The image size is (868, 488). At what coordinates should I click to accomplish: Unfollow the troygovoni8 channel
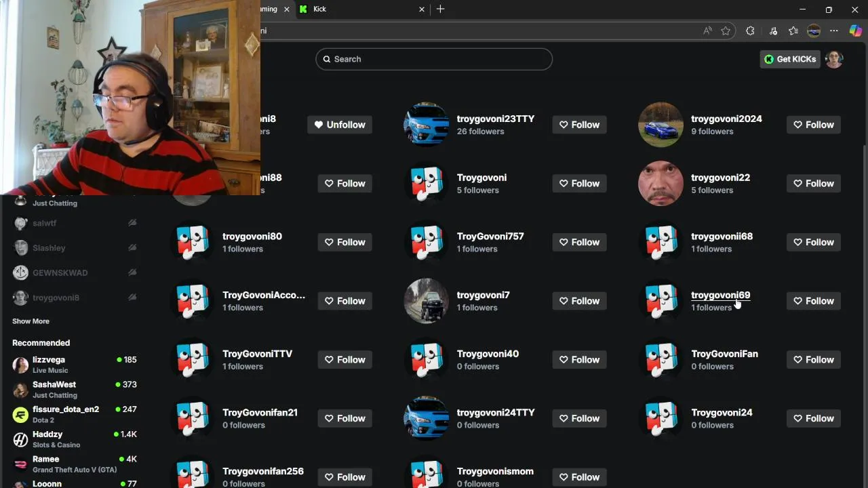[x=340, y=125]
